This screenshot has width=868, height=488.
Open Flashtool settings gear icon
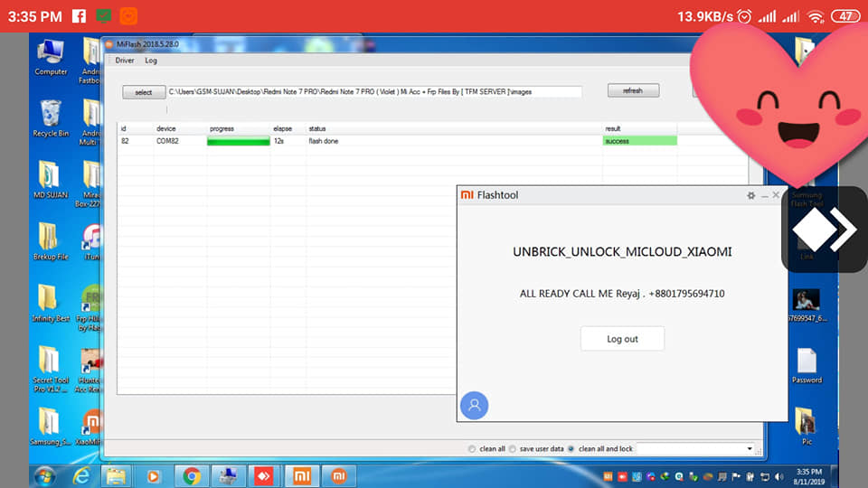tap(750, 195)
